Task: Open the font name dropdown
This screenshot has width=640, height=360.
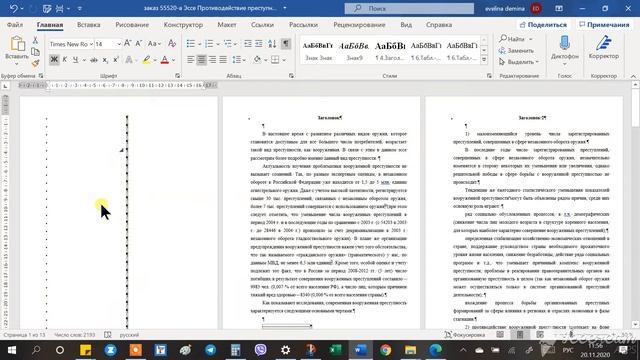Action: [91, 44]
